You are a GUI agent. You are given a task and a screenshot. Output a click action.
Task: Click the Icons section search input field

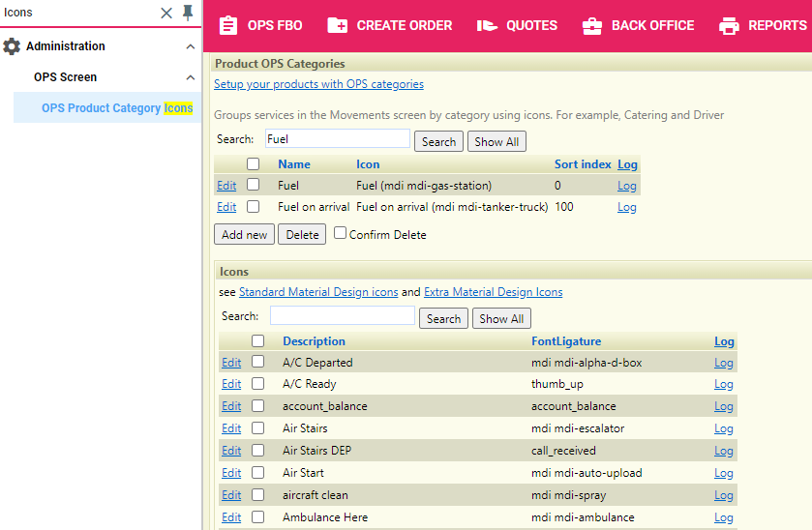(x=342, y=316)
